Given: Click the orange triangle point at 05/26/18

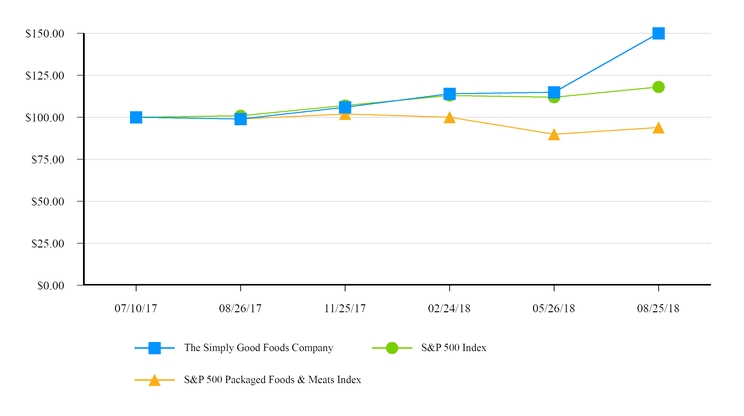Looking at the screenshot, I should tap(554, 134).
